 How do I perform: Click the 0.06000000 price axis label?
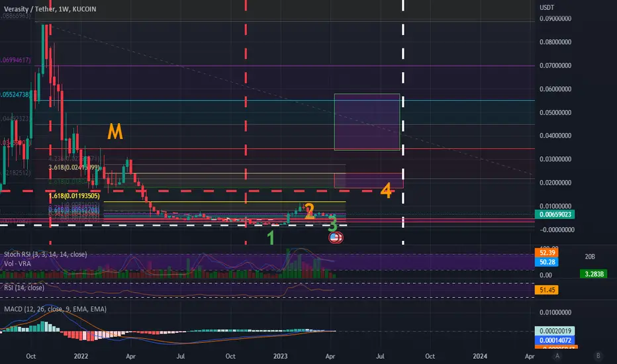pos(555,89)
